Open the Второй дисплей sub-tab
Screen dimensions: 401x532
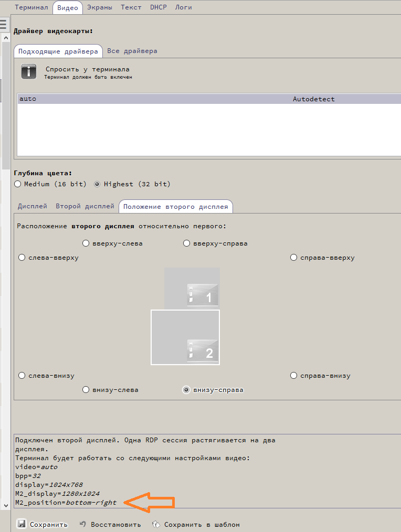pos(85,206)
